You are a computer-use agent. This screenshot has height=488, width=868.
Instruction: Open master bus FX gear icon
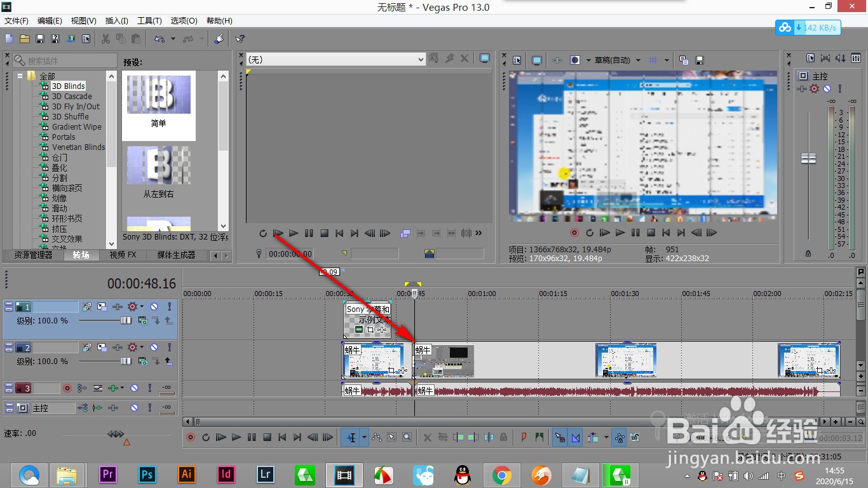[x=814, y=88]
